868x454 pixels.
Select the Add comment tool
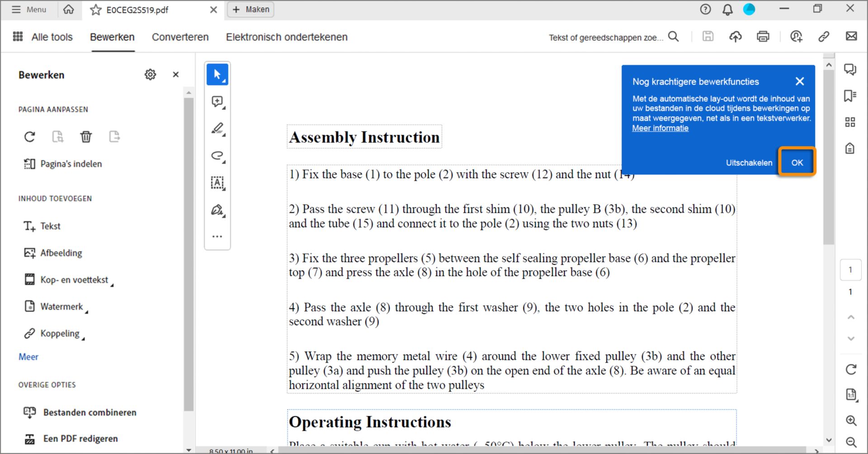pyautogui.click(x=217, y=101)
